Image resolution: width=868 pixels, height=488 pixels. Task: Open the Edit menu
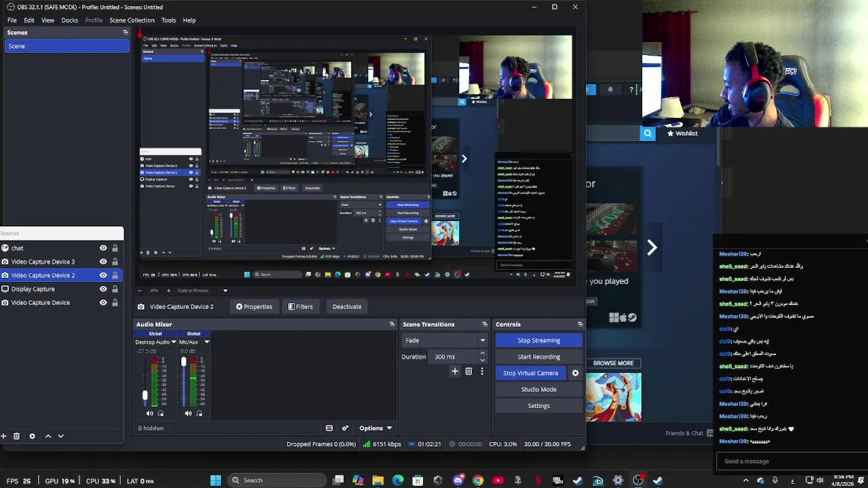29,20
